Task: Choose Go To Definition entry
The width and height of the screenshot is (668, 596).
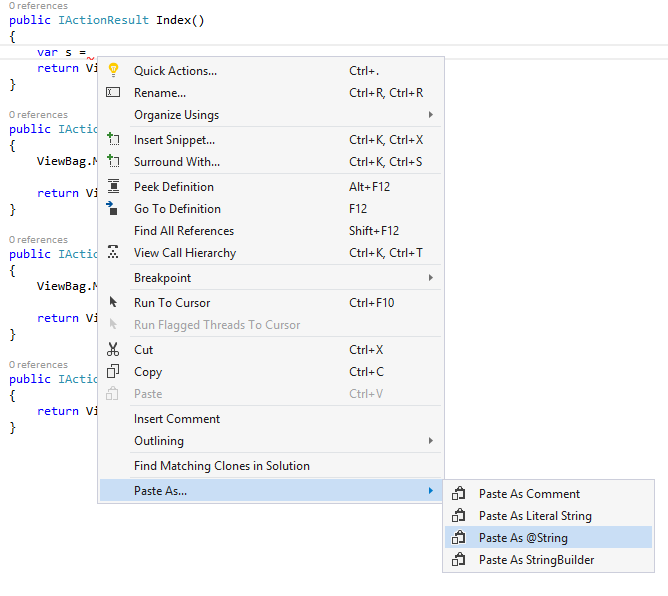Action: 271,209
